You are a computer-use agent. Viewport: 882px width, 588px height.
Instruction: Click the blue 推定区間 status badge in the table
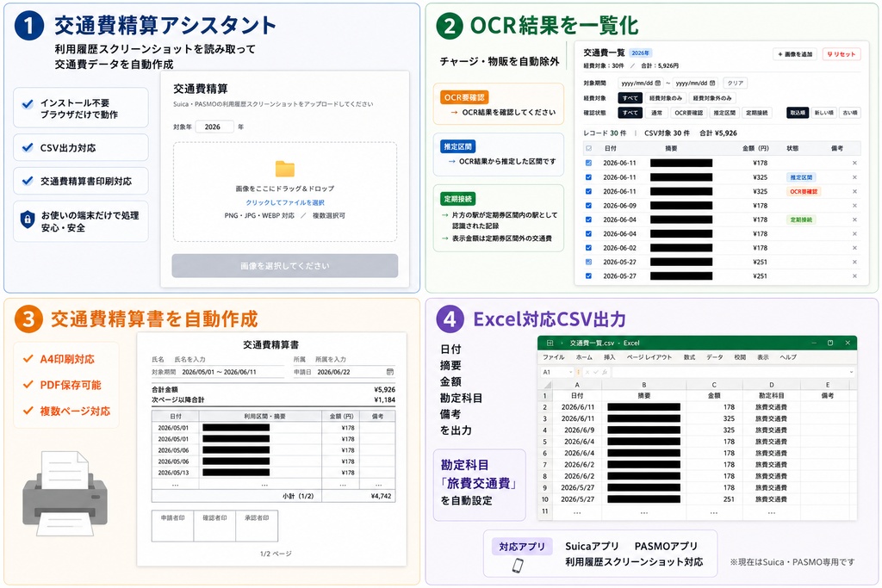[x=801, y=177]
